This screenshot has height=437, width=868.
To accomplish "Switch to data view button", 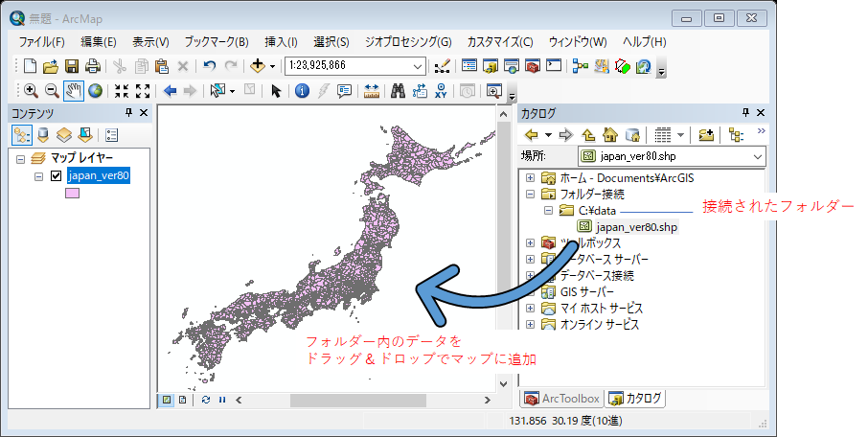I will pyautogui.click(x=167, y=400).
